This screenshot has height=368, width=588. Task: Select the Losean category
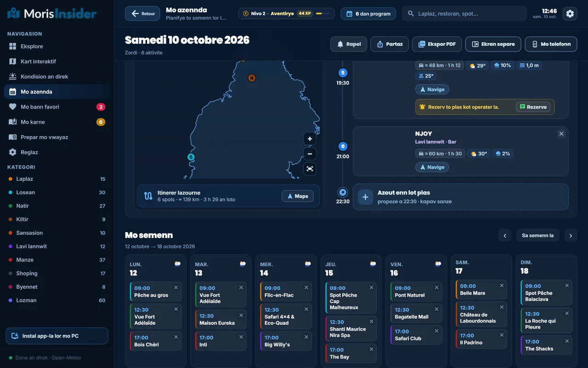(x=57, y=193)
